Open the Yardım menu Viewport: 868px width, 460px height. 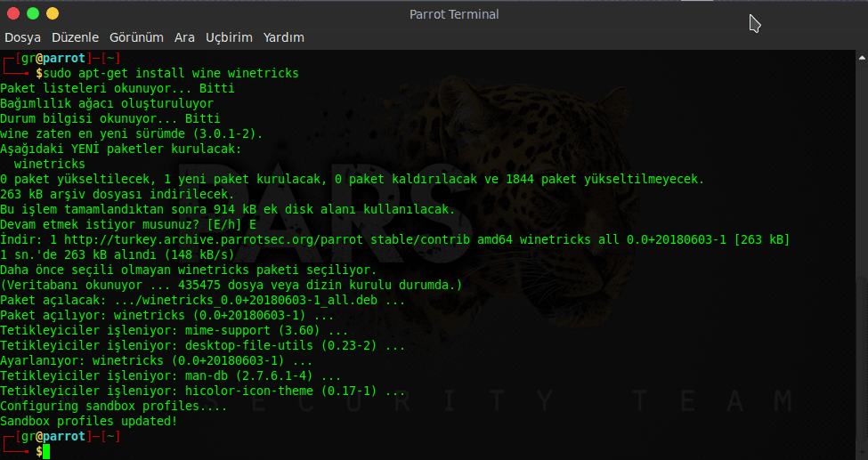283,37
